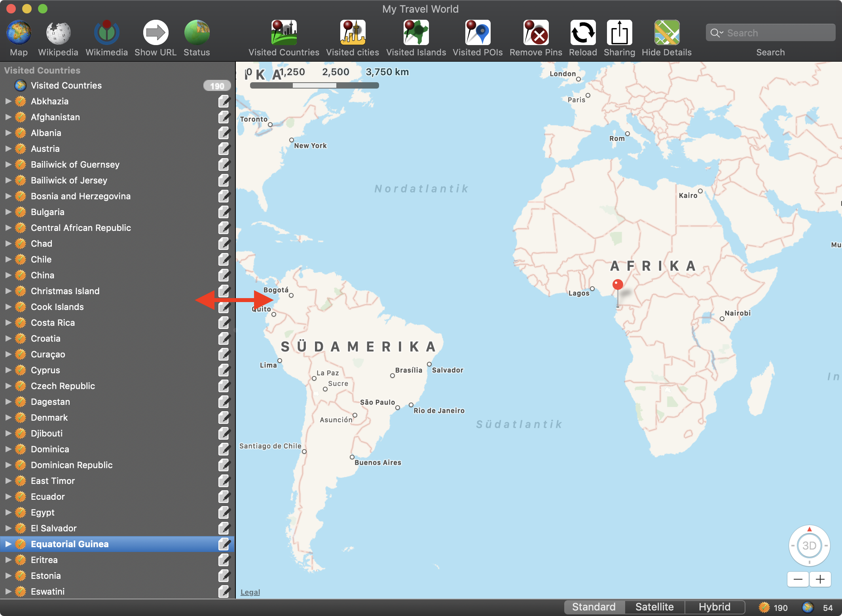Toggle the 3D map view

point(809,546)
